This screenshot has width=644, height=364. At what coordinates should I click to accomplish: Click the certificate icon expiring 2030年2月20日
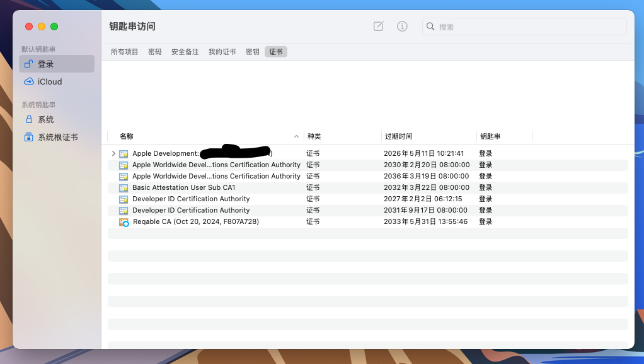[x=124, y=165]
